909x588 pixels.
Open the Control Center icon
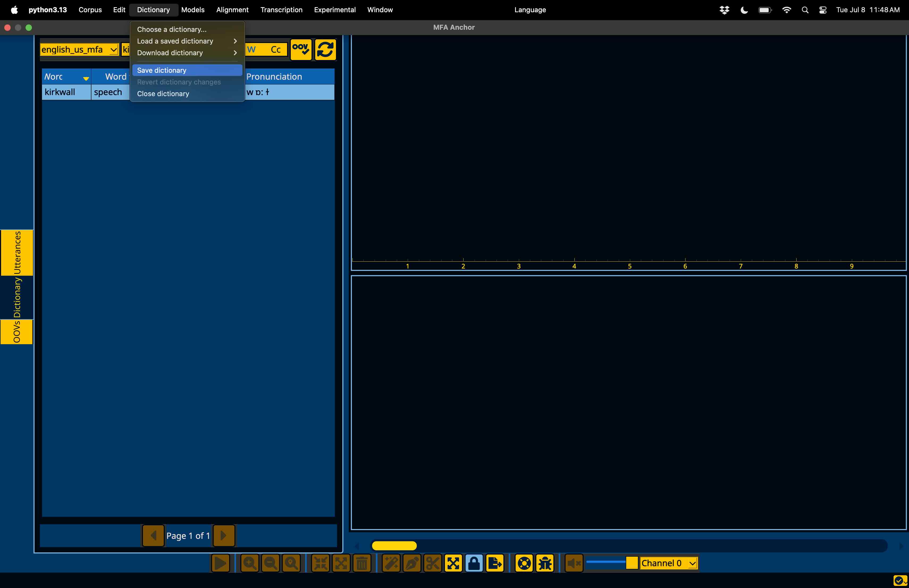(x=823, y=10)
